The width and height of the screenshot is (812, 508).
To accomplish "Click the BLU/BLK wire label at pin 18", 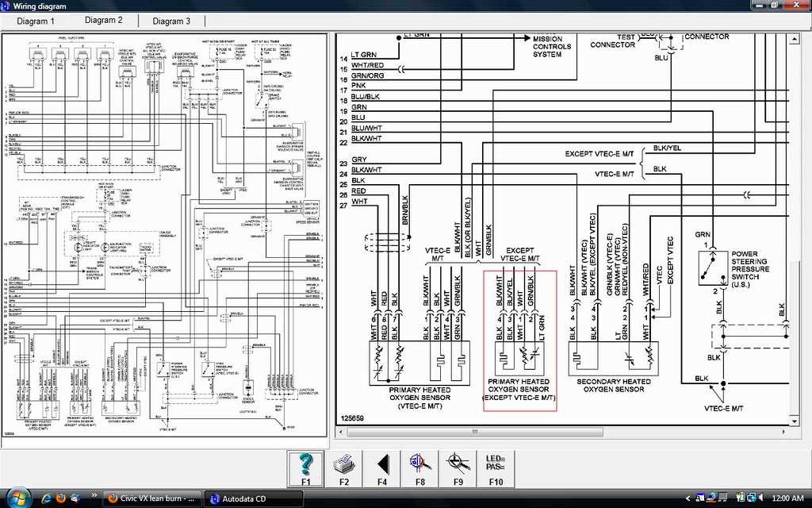I will [366, 96].
